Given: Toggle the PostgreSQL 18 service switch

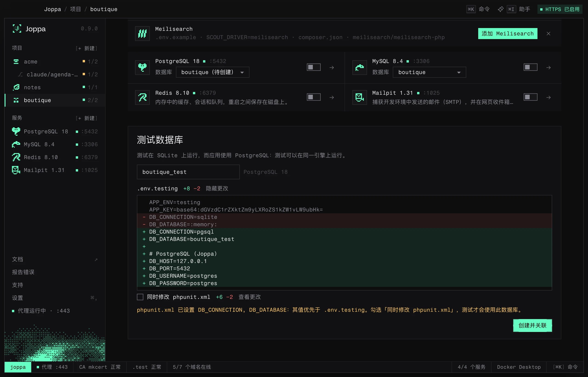Looking at the screenshot, I should click(x=314, y=67).
